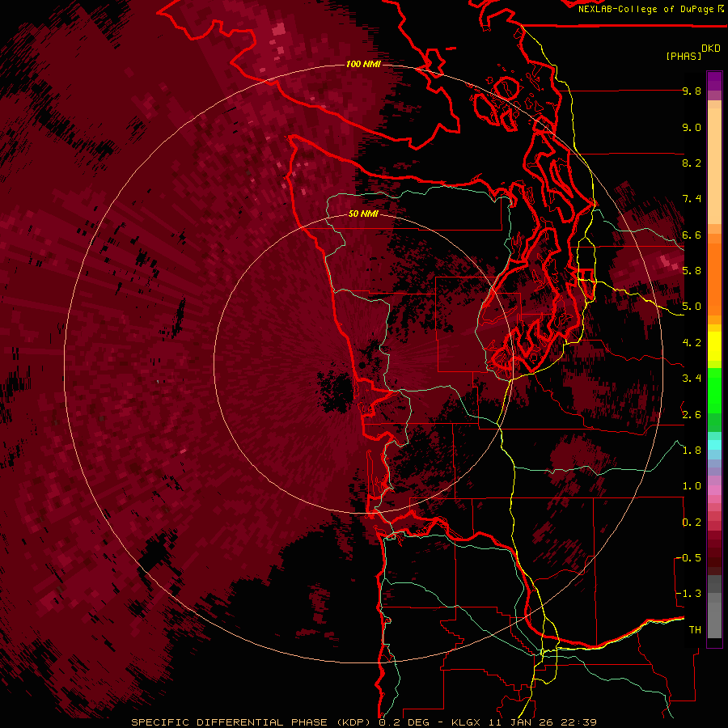Select the 6.6 scale value

[x=692, y=235]
